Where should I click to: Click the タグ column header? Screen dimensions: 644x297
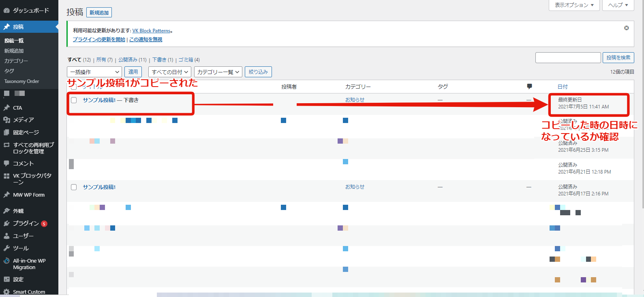(x=443, y=87)
